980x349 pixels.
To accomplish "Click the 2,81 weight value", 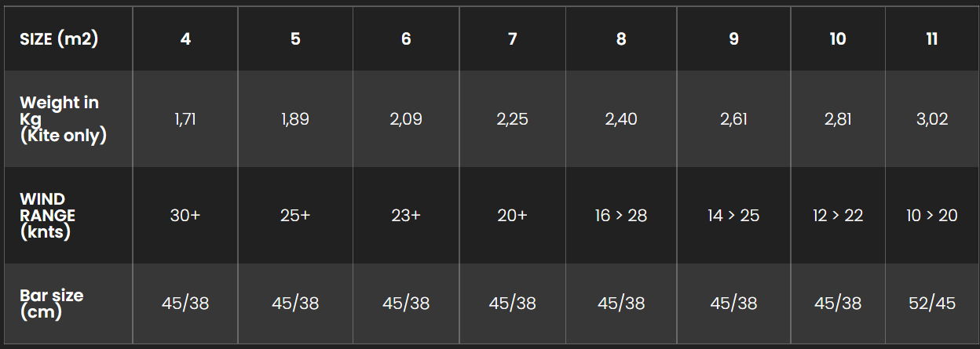I will (838, 119).
